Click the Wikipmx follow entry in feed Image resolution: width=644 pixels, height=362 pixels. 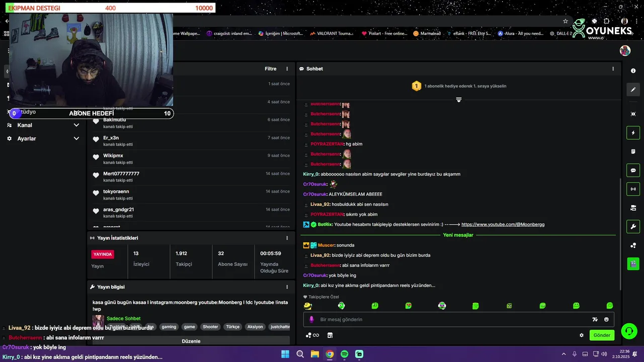191,158
